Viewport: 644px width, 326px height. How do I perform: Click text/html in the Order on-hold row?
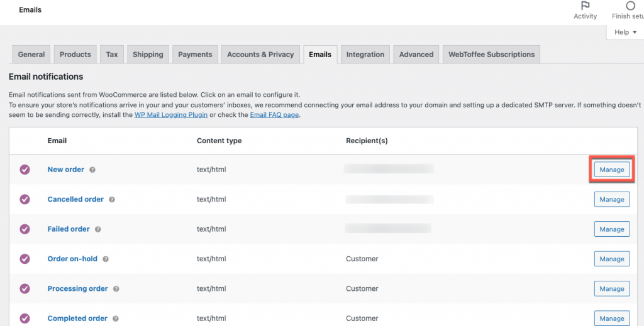(211, 259)
